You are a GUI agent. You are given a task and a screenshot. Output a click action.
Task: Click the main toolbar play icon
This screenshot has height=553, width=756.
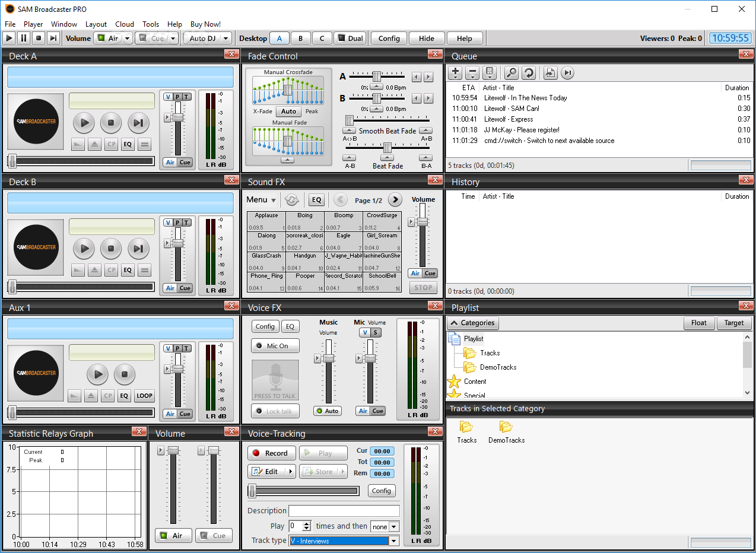9,38
